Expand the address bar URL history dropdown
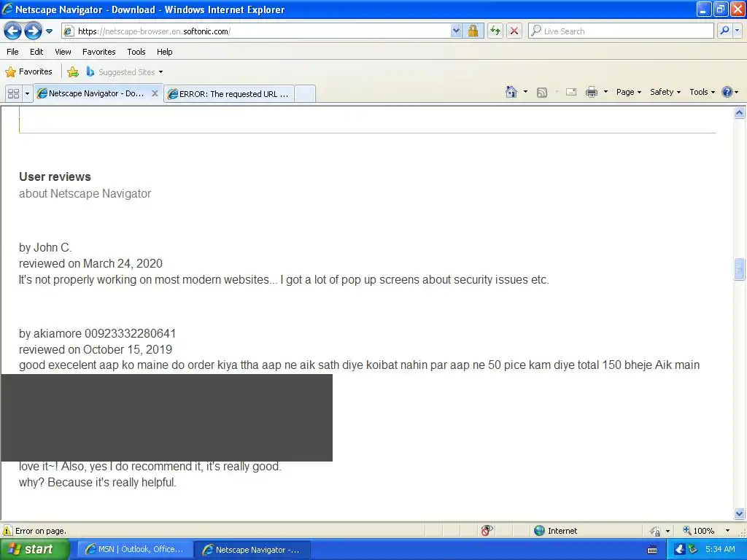 click(x=456, y=31)
